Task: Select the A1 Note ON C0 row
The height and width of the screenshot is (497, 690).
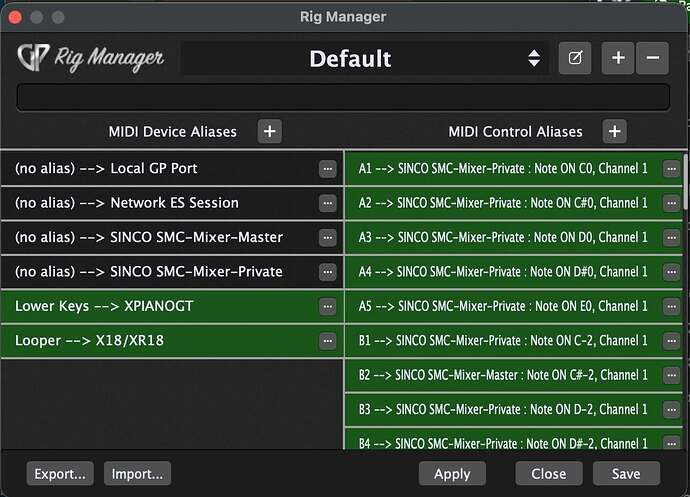Action: pyautogui.click(x=514, y=169)
